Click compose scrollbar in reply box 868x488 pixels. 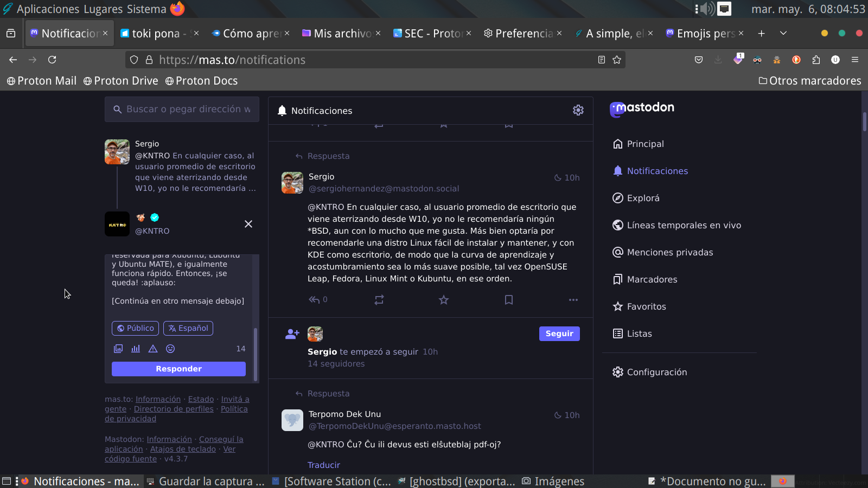click(x=256, y=355)
